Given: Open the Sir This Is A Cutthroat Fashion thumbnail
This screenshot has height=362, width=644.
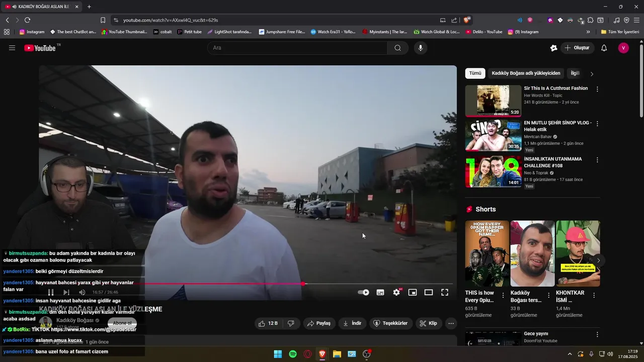Looking at the screenshot, I should coord(493,101).
